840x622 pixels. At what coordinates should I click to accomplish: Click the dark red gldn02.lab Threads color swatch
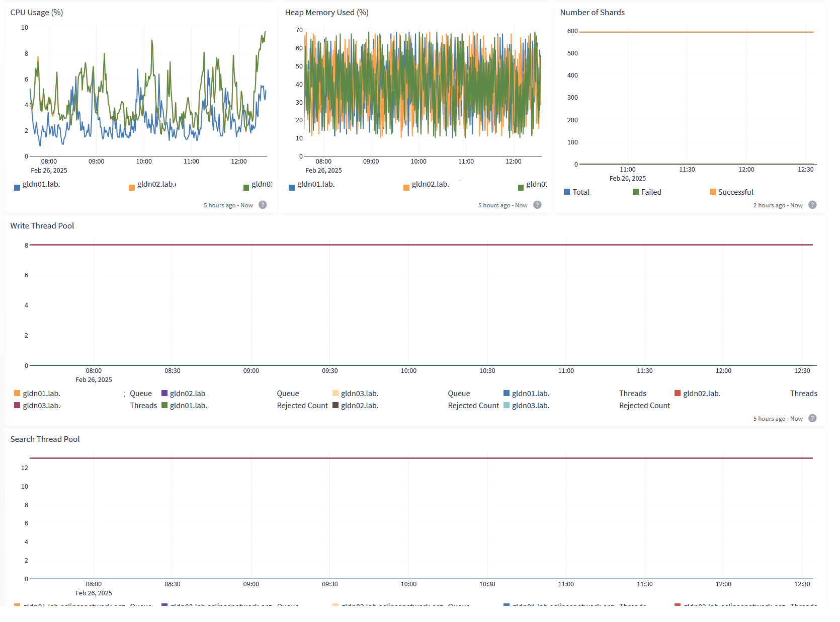677,393
